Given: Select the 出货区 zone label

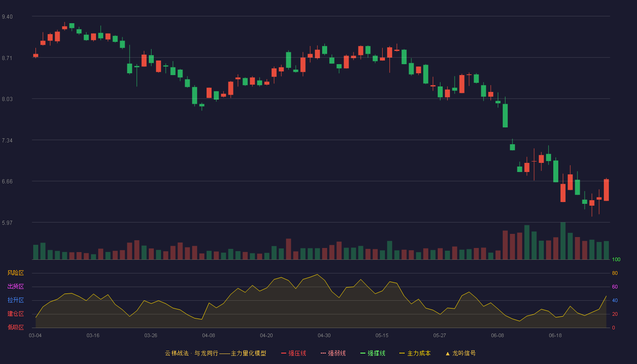Looking at the screenshot, I should [15, 287].
